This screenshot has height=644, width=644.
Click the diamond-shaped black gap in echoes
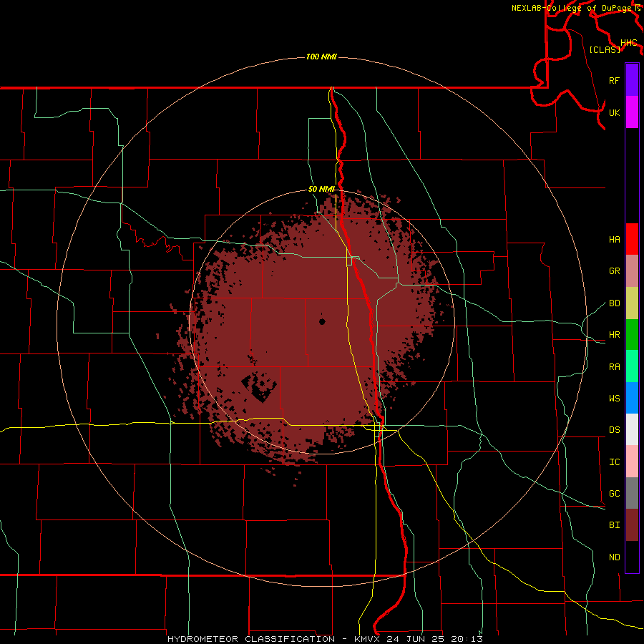259,387
